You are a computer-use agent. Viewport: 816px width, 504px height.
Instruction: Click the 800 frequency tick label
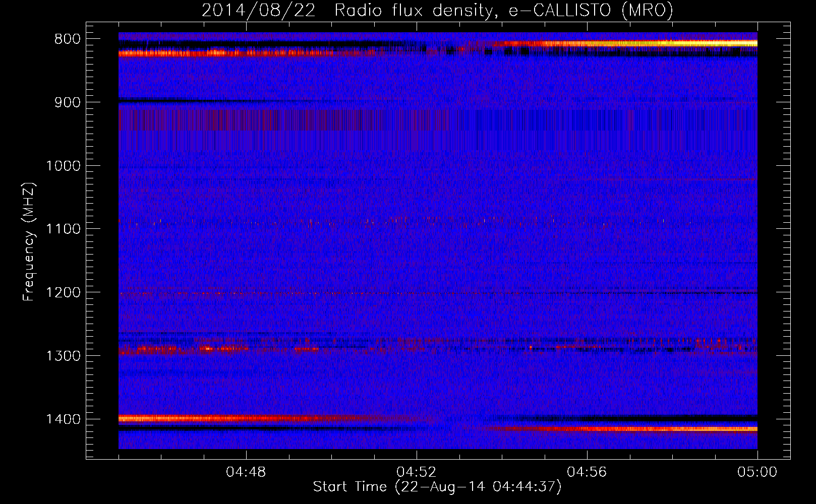pos(67,39)
